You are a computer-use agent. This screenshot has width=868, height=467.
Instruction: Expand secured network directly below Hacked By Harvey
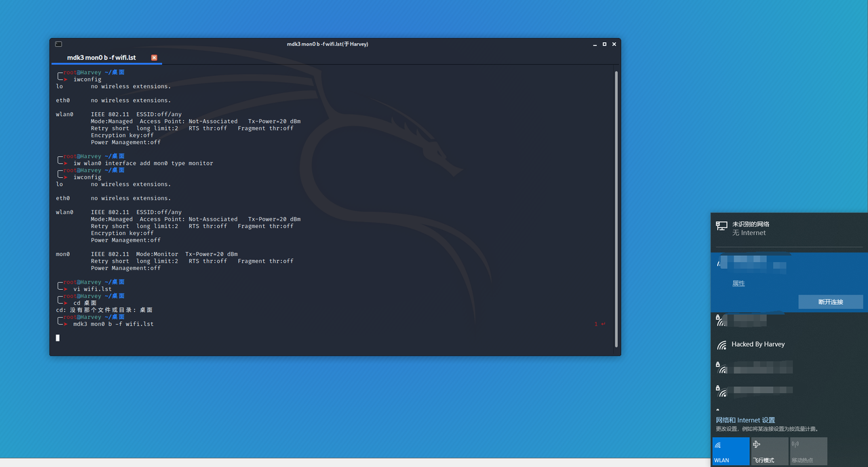(789, 368)
